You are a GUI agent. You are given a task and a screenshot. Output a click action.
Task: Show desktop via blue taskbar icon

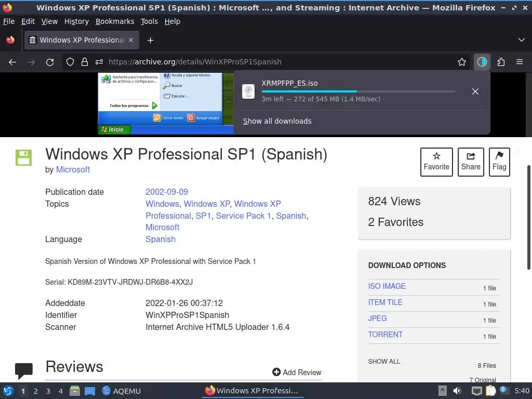(x=89, y=391)
